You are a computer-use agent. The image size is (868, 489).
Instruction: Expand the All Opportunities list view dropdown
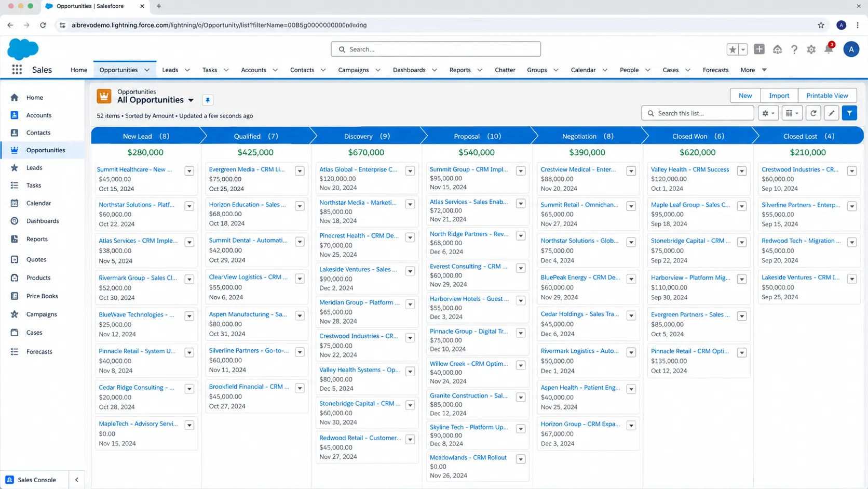[191, 100]
